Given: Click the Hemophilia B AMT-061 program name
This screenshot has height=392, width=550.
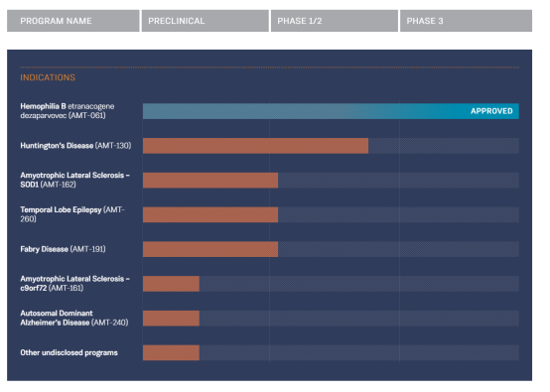Looking at the screenshot, I should point(68,111).
